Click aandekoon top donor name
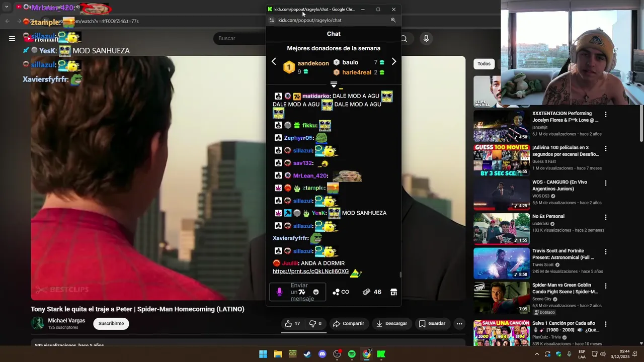The width and height of the screenshot is (644, 362). tap(313, 63)
